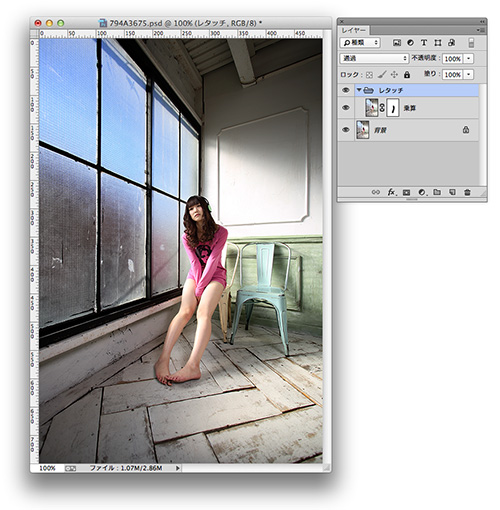Filter layers by adjustment layers icon
The width and height of the screenshot is (500, 510).
pos(410,43)
